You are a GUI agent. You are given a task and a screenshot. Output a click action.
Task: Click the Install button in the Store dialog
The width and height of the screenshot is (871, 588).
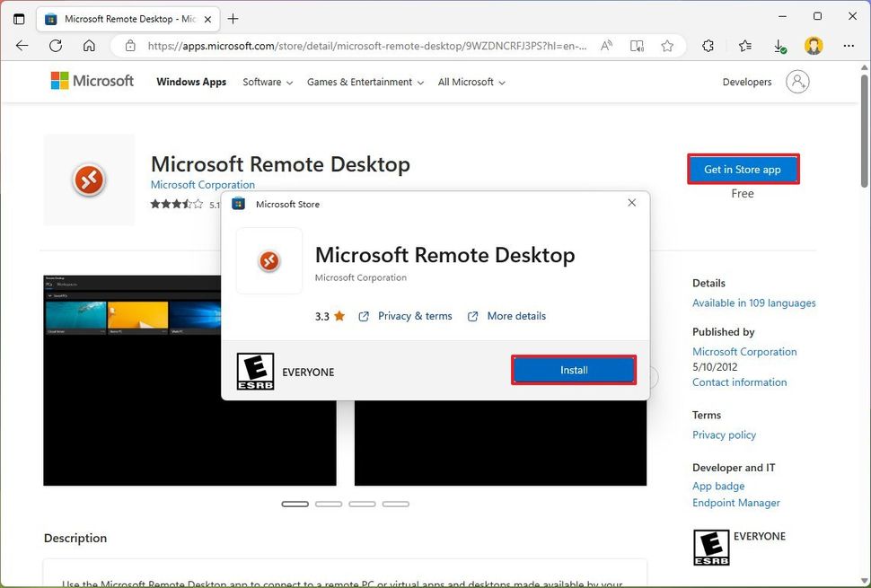574,369
